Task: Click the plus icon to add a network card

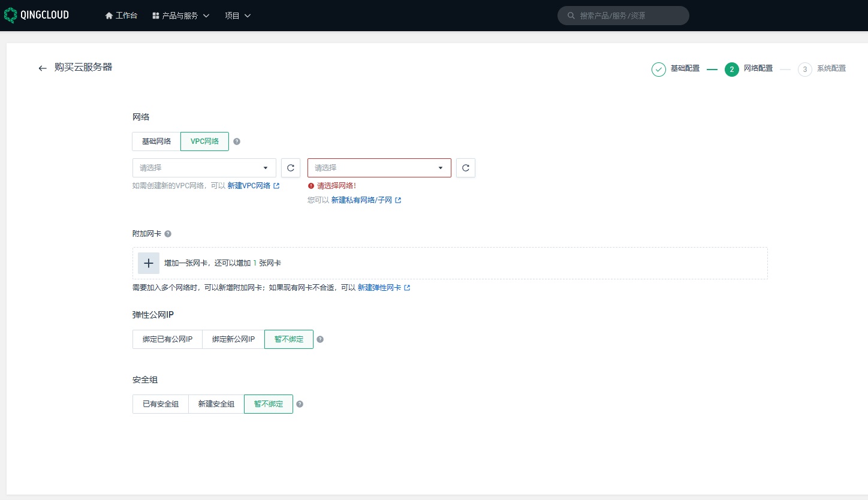Action: [x=148, y=263]
